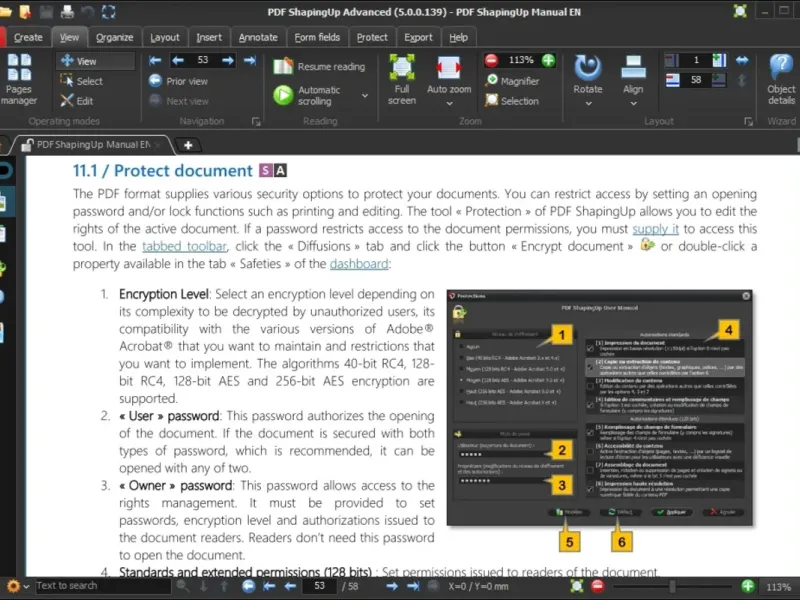The width and height of the screenshot is (800, 600).
Task: Increase layout columns with green plus icon
Action: (719, 60)
